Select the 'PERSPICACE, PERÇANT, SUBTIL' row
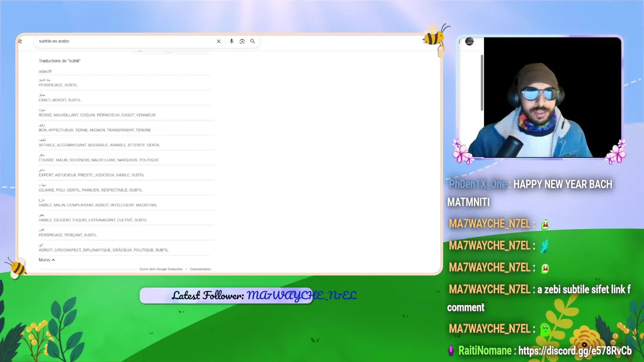 point(126,233)
